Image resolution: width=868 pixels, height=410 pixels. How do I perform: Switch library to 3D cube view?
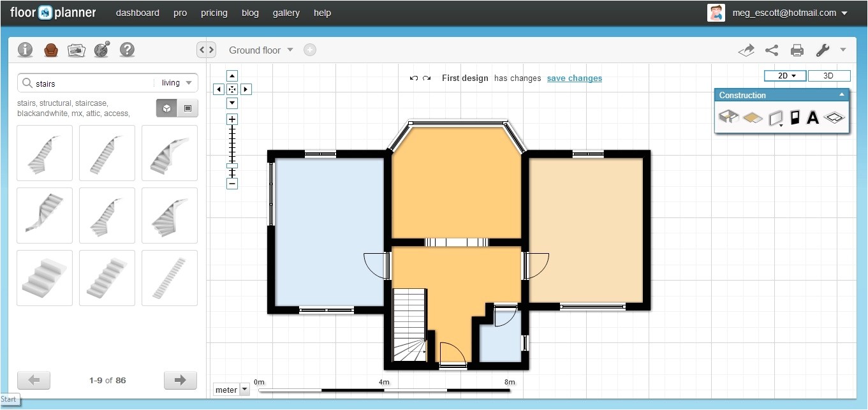point(166,108)
